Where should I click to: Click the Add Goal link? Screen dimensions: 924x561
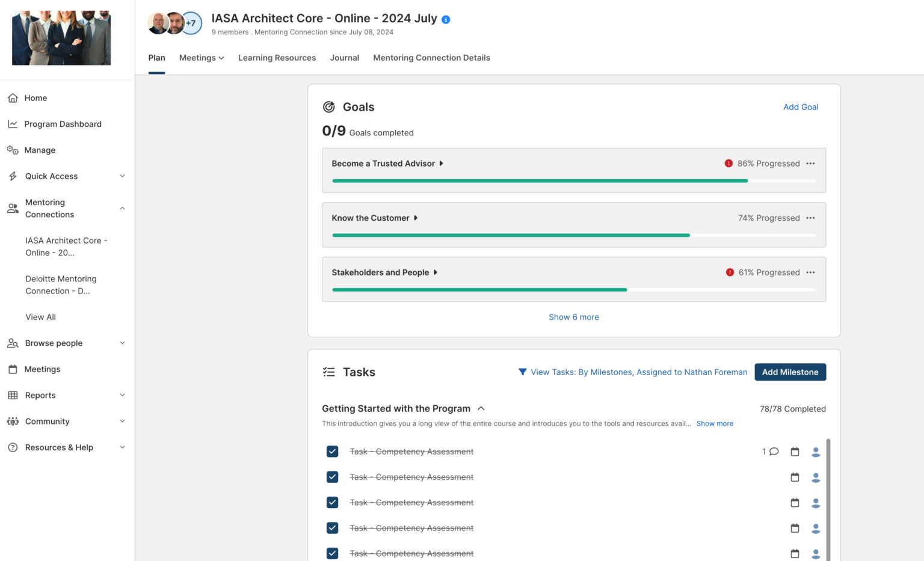[801, 106]
